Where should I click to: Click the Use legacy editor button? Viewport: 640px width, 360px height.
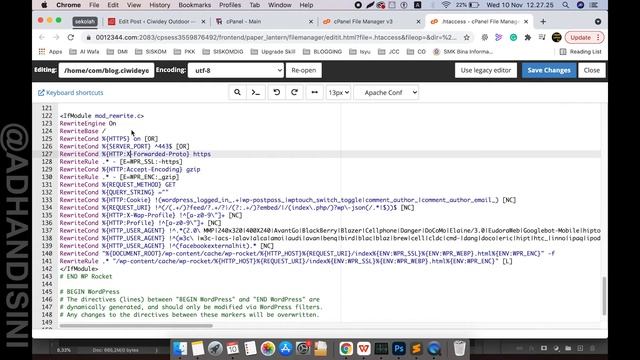point(486,70)
